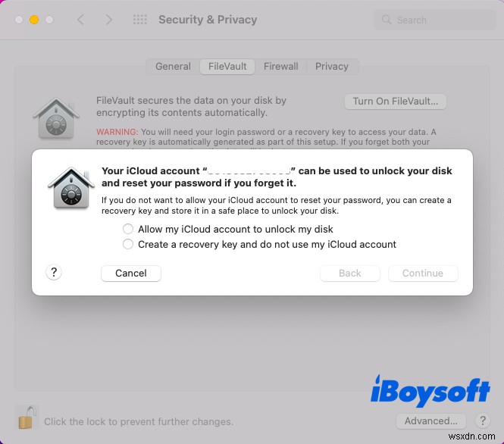Viewport: 504px width, 444px height.
Task: Cancel the iCloud unlock dialog
Action: pos(131,273)
